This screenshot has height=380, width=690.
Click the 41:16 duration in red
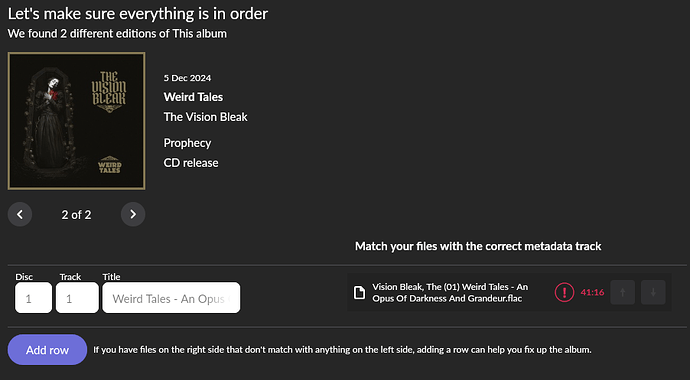pos(592,292)
